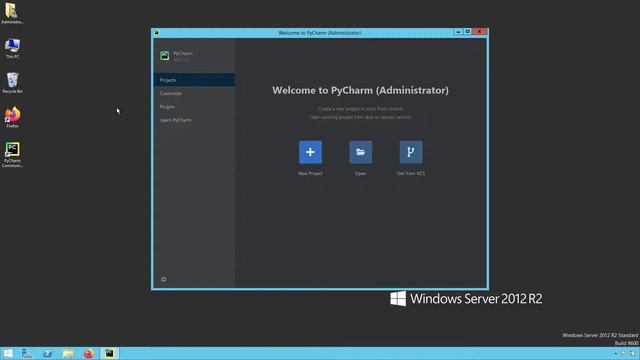Click the system tray speaker icon

pyautogui.click(x=632, y=353)
